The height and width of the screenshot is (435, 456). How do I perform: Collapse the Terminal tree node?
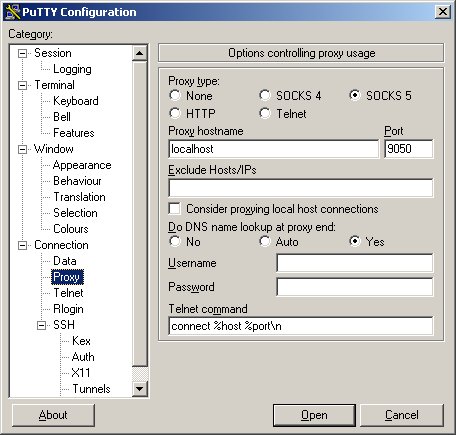point(22,85)
